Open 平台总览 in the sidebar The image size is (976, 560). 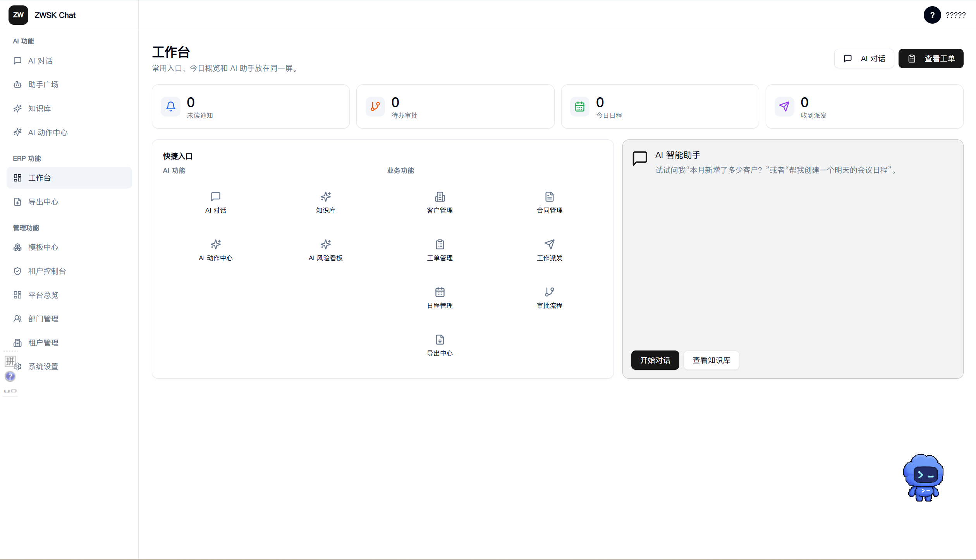pos(69,295)
